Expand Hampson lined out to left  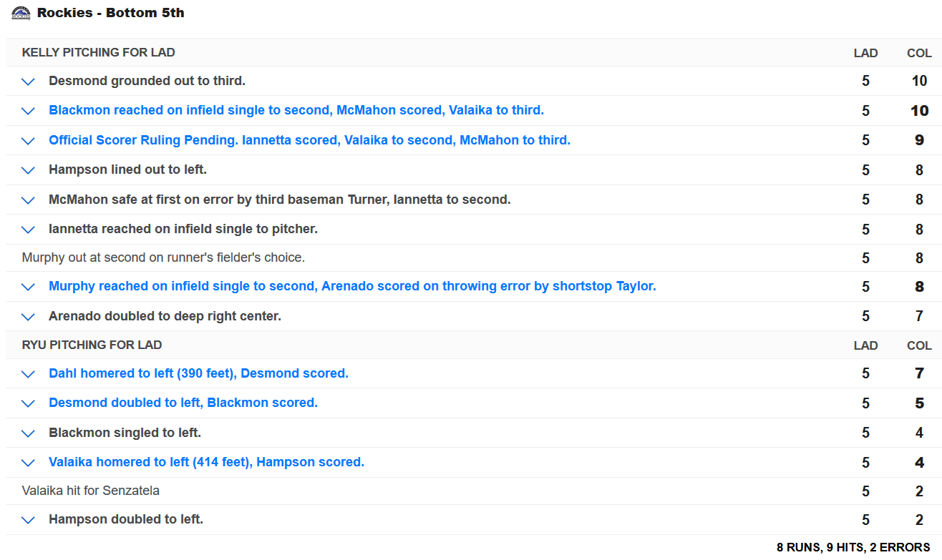[x=28, y=170]
